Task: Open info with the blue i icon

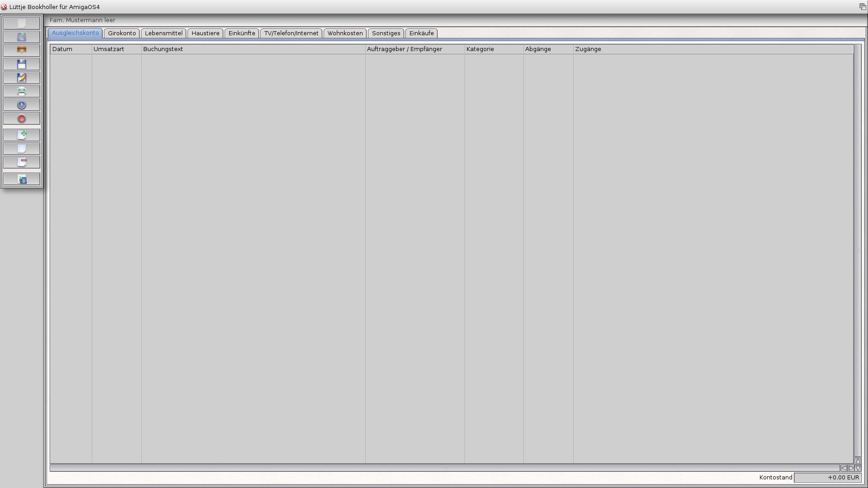Action: (21, 105)
